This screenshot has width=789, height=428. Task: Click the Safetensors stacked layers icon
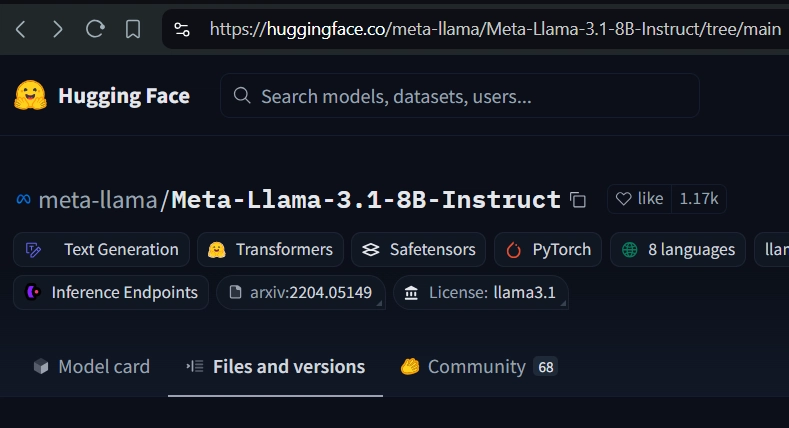pyautogui.click(x=371, y=249)
